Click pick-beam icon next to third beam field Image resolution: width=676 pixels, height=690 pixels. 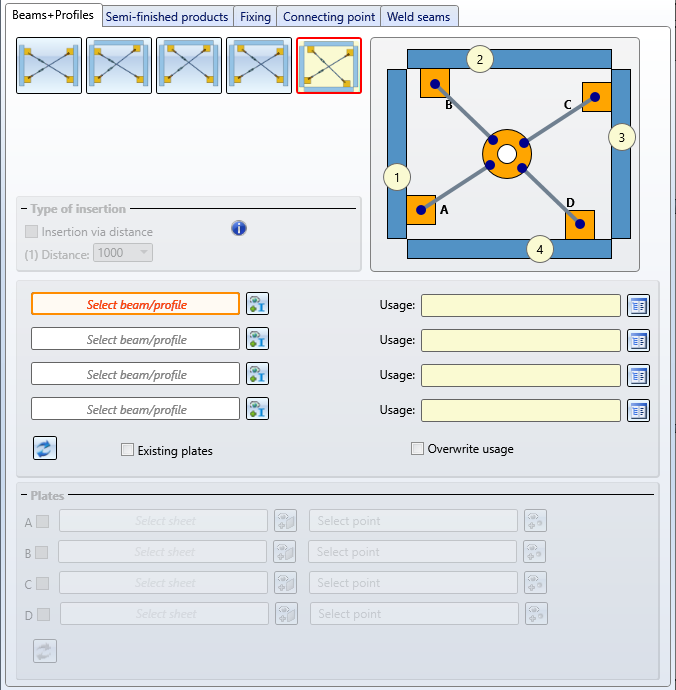tap(257, 374)
